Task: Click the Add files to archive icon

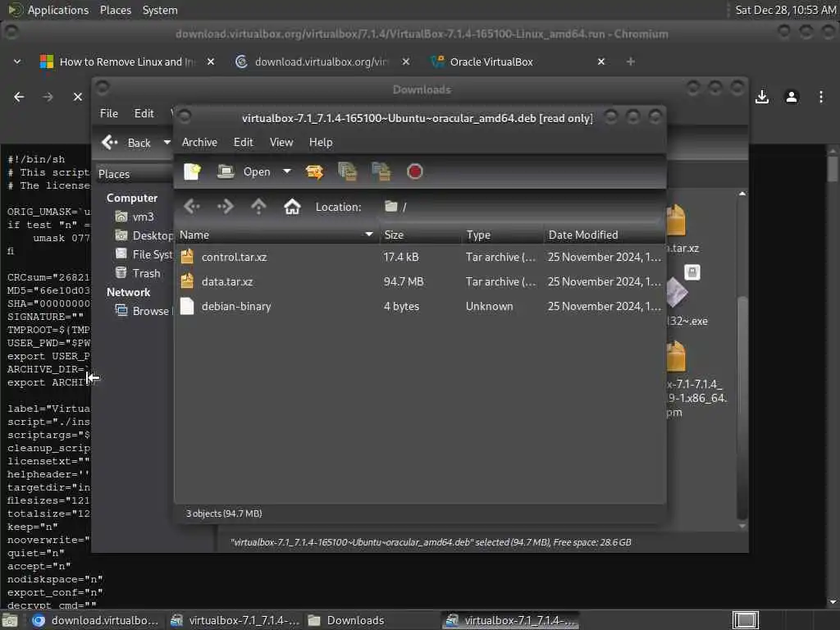Action: click(x=348, y=171)
